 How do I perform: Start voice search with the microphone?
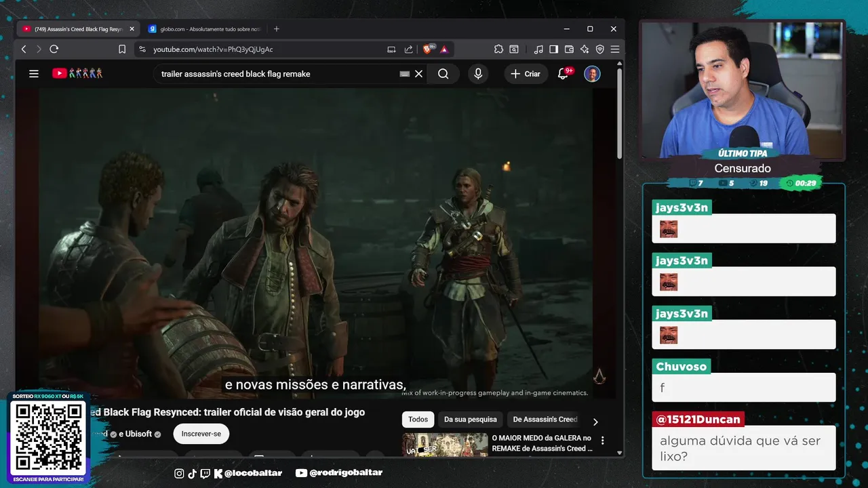[478, 74]
